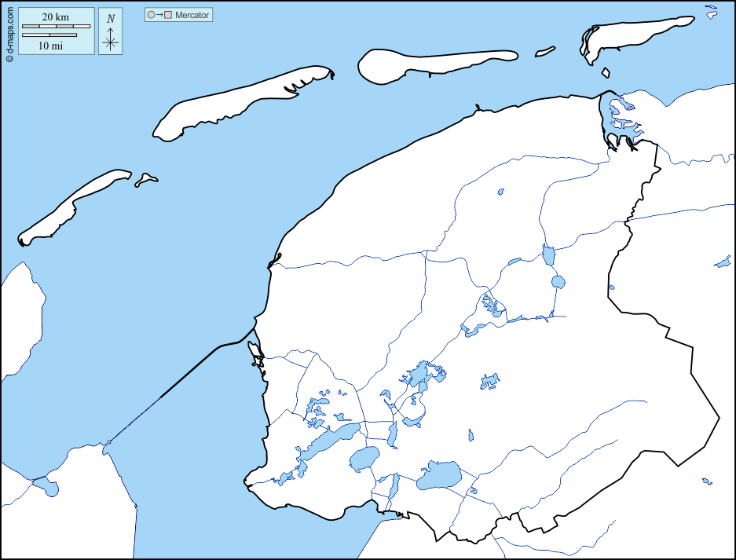
Task: Click the sphere-to-square projection icon
Action: (x=159, y=15)
